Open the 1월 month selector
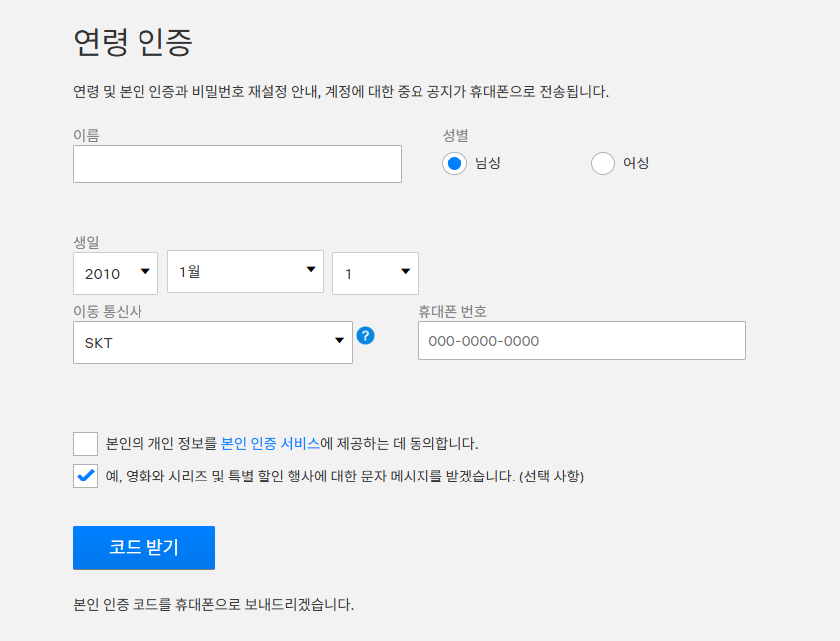 click(x=245, y=272)
